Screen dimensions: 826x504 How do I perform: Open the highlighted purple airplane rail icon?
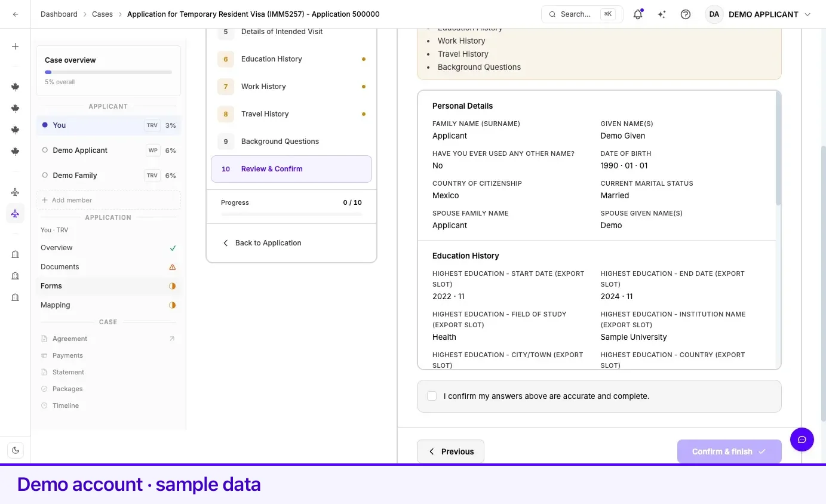pos(15,213)
